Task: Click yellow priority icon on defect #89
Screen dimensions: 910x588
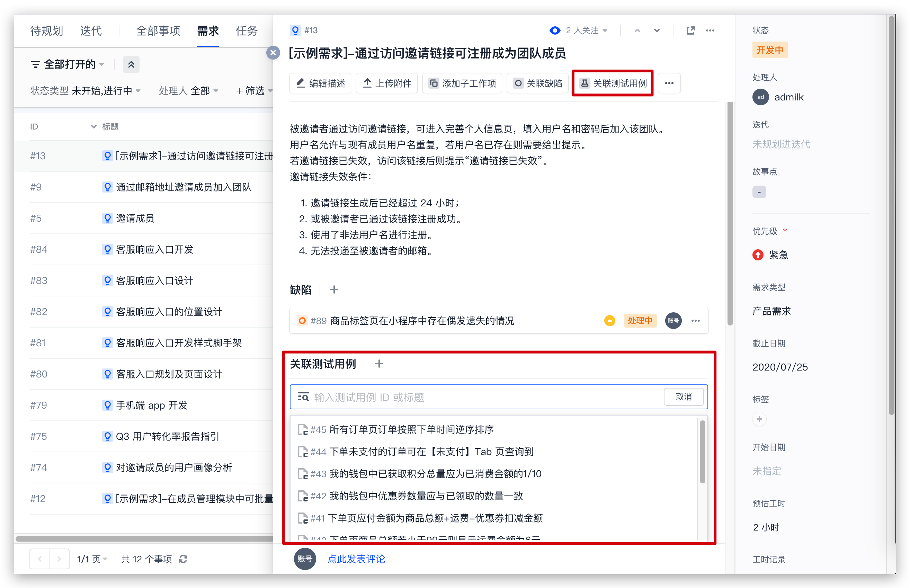Action: tap(609, 321)
